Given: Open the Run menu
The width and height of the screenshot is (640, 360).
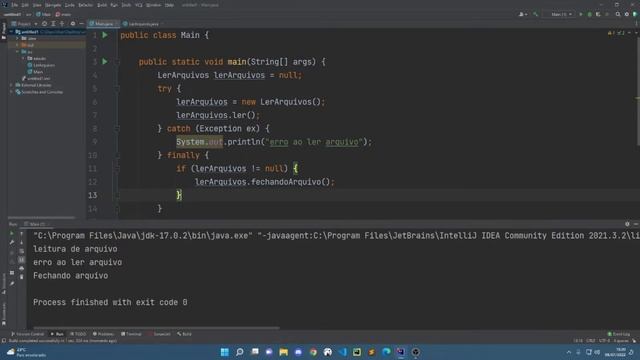Looking at the screenshot, I should (114, 5).
